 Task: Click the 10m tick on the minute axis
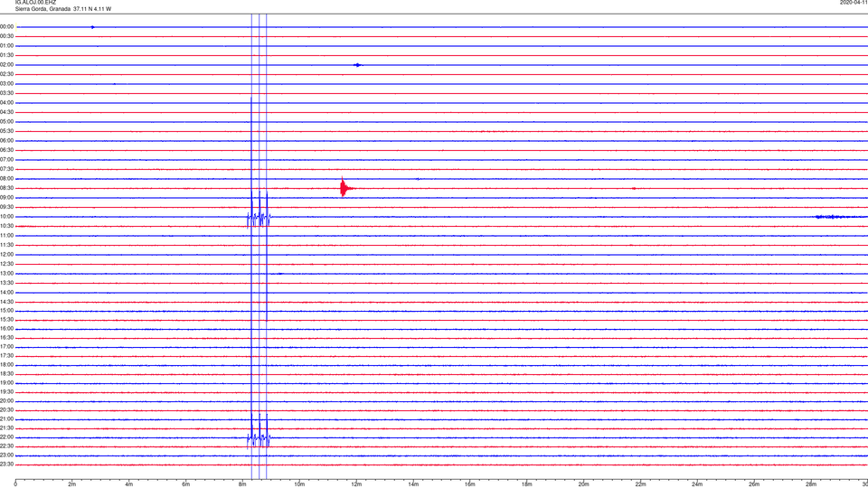[299, 484]
